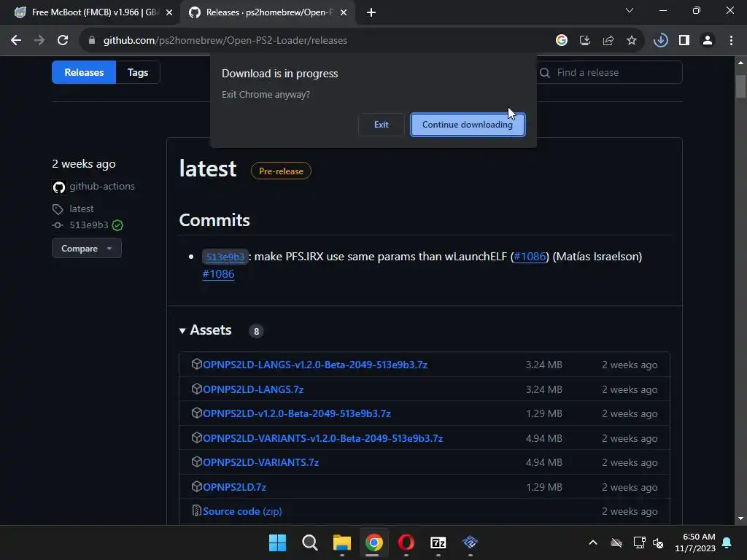Viewport: 747px width, 560px height.
Task: View site info lock icon
Action: click(x=92, y=41)
